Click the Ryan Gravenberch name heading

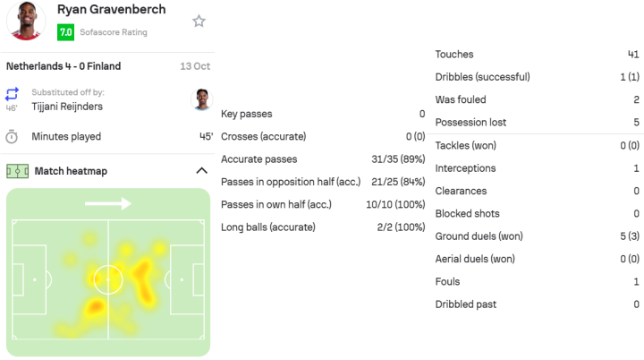tap(114, 10)
